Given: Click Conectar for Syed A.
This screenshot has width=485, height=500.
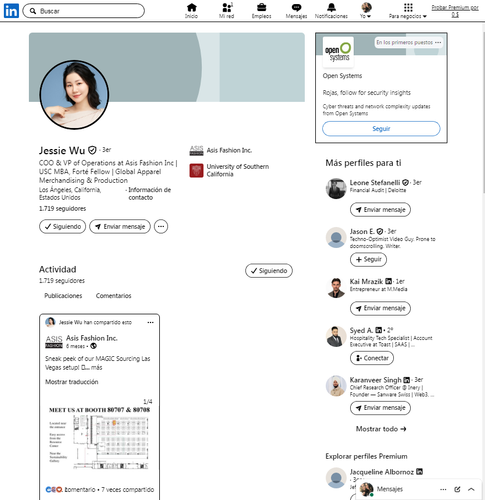Looking at the screenshot, I should [x=372, y=358].
